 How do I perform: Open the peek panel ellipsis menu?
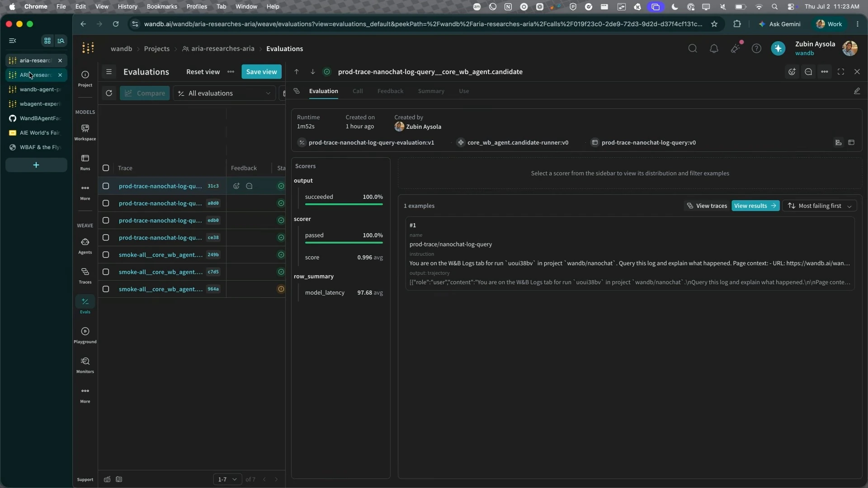[x=825, y=72]
